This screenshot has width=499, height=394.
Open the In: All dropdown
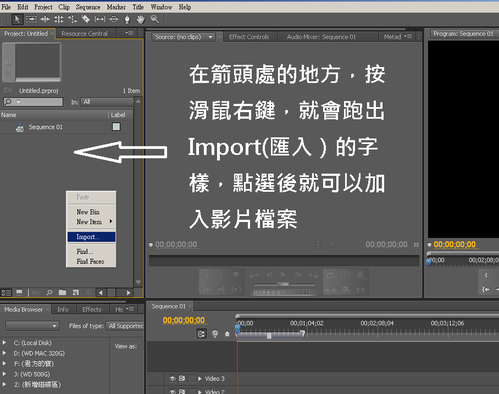tap(107, 102)
